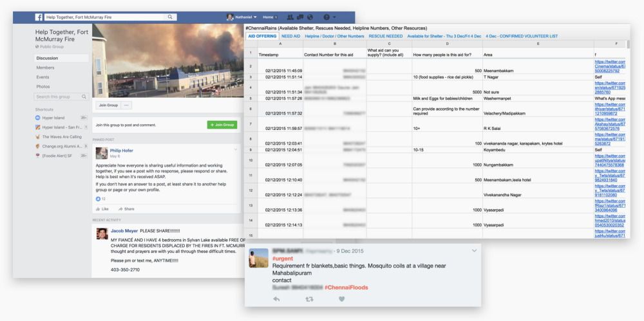Open the Hyper Island shortcut

53,118
